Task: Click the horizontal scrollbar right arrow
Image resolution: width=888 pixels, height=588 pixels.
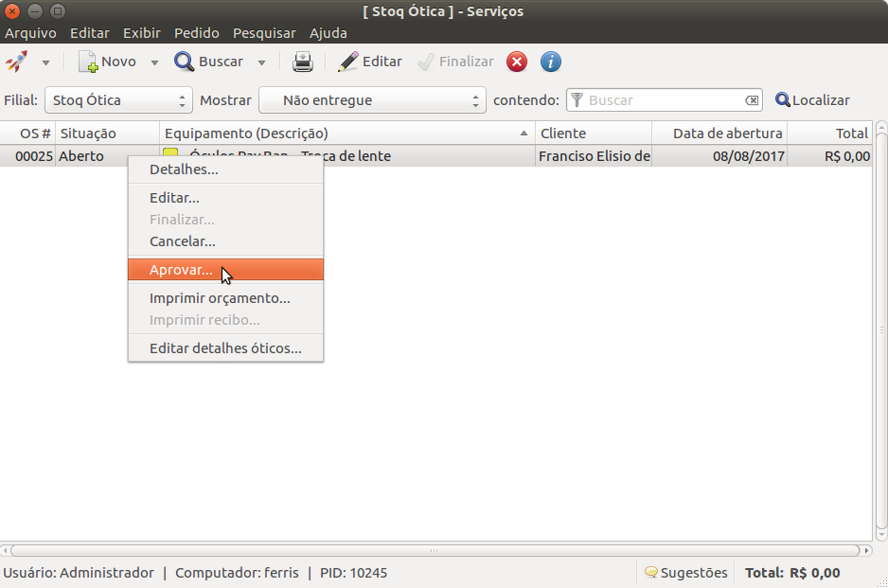Action: click(866, 550)
